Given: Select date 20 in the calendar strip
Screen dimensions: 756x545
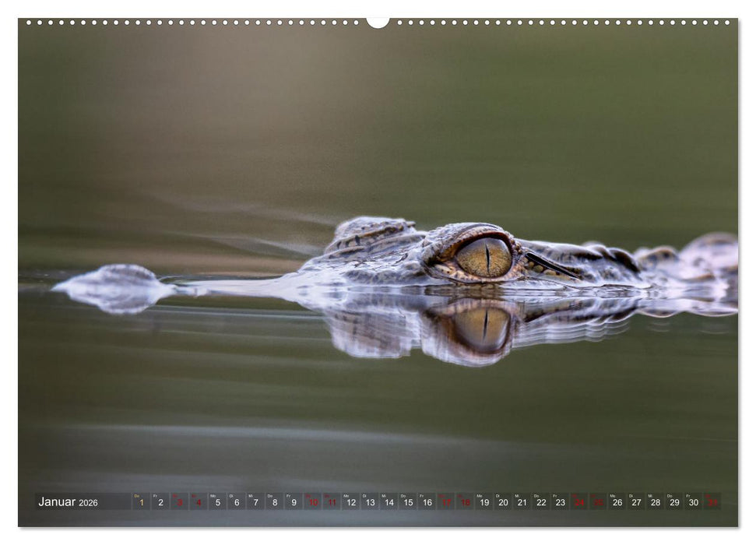Looking at the screenshot, I should (503, 502).
